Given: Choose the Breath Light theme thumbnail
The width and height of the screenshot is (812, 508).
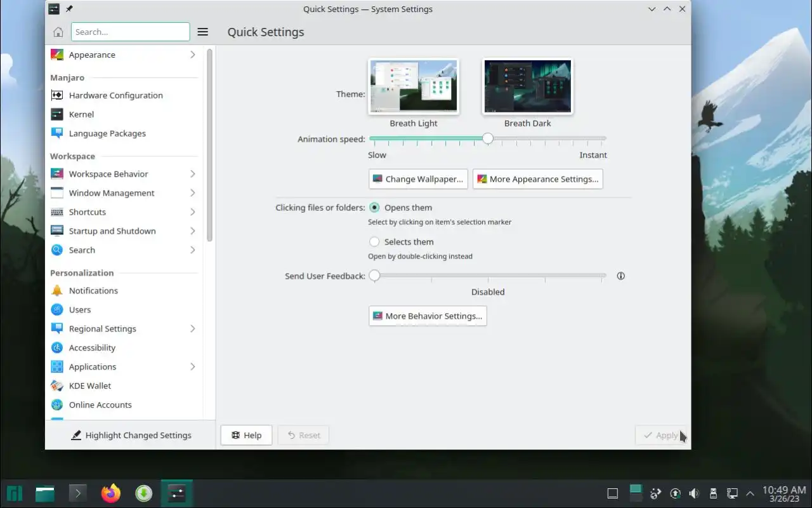Looking at the screenshot, I should pos(414,86).
